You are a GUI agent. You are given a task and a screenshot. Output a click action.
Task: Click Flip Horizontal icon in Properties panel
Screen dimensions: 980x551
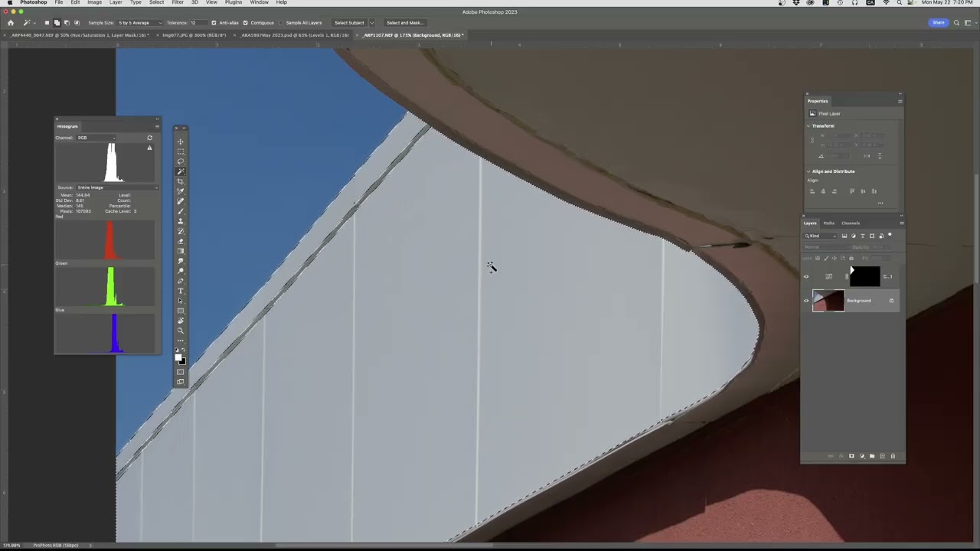(x=867, y=156)
